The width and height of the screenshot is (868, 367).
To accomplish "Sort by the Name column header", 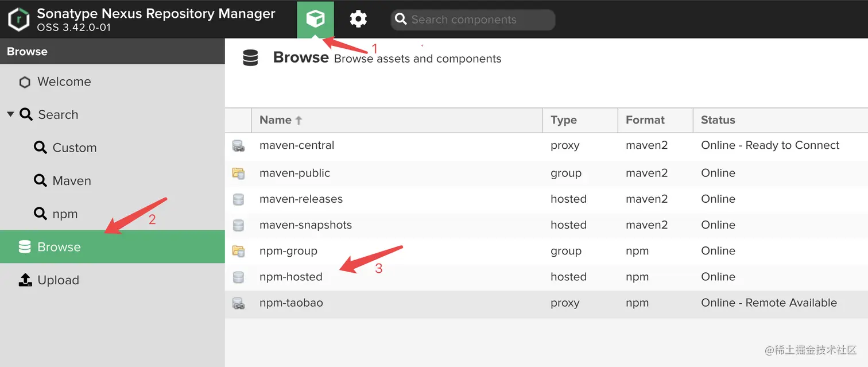I will [397, 120].
